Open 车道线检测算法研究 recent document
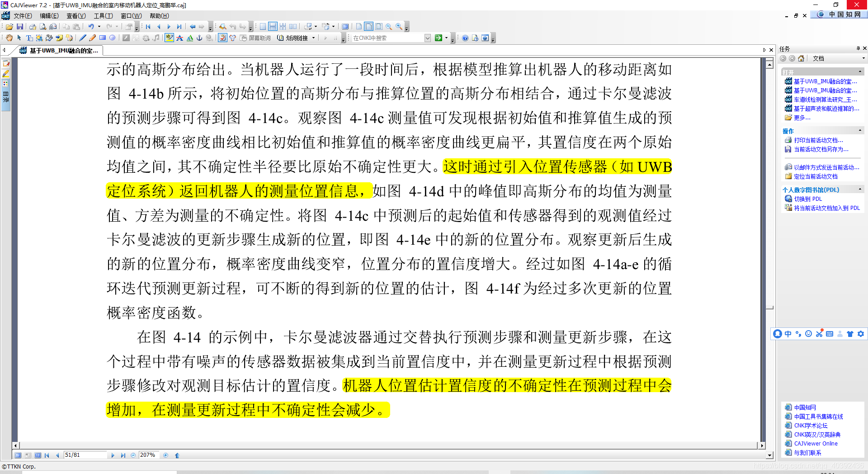The width and height of the screenshot is (868, 474). coord(825,100)
